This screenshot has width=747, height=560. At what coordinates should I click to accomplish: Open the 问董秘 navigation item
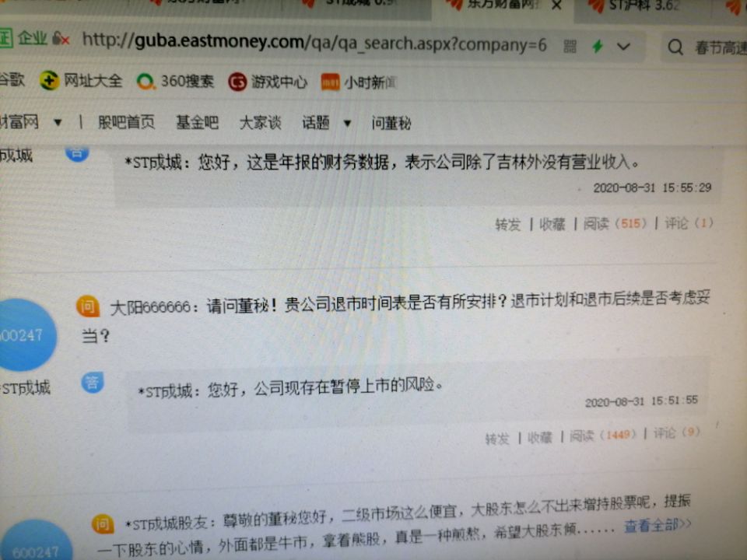coord(391,124)
